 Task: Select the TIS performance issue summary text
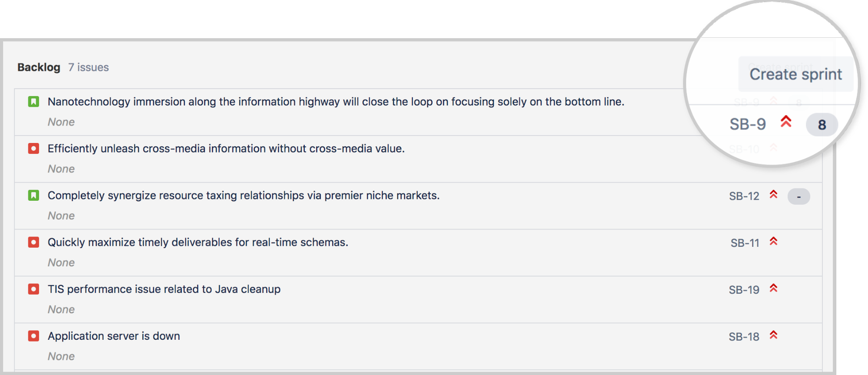click(164, 289)
